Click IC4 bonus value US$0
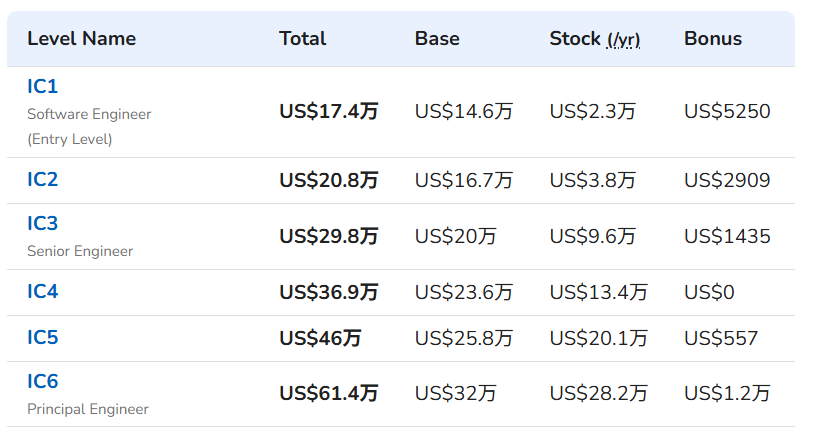817x430 pixels. tap(709, 292)
